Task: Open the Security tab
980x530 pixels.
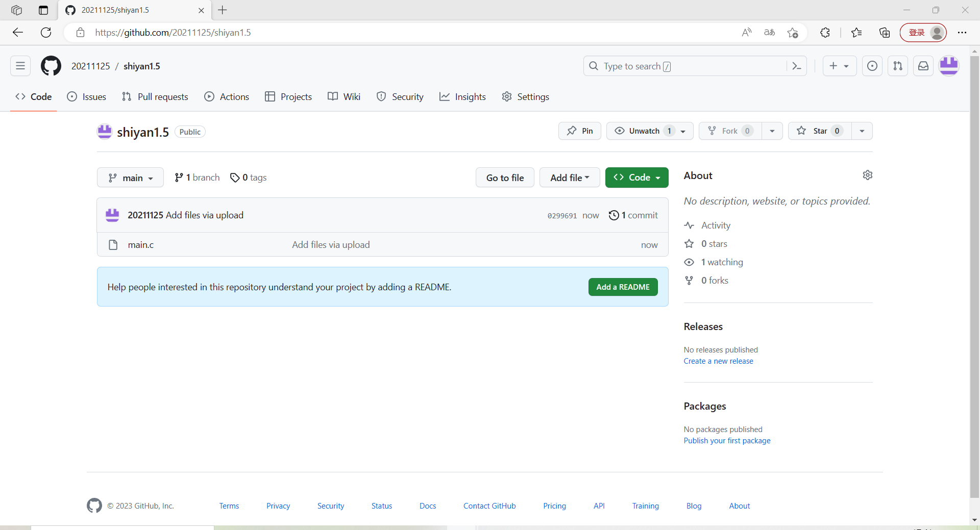Action: (400, 96)
